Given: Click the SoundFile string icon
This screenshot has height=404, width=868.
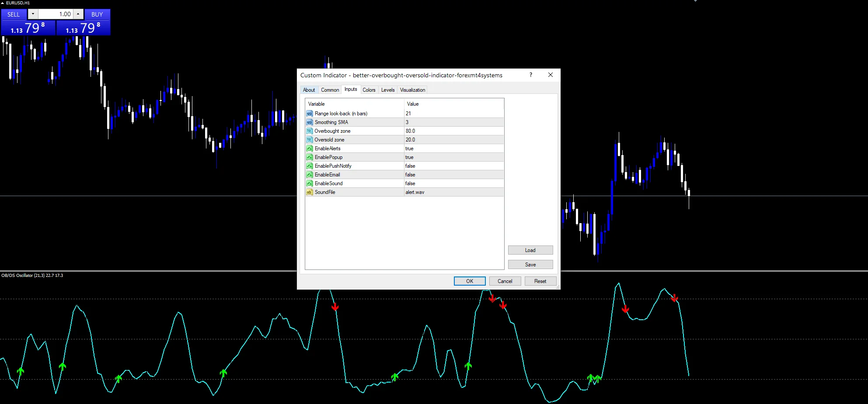Looking at the screenshot, I should 309,192.
